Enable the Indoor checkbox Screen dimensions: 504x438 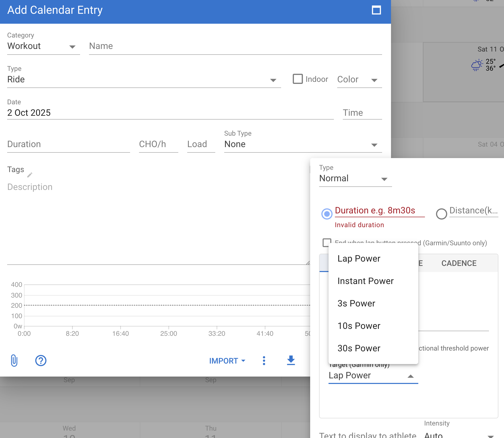click(298, 79)
